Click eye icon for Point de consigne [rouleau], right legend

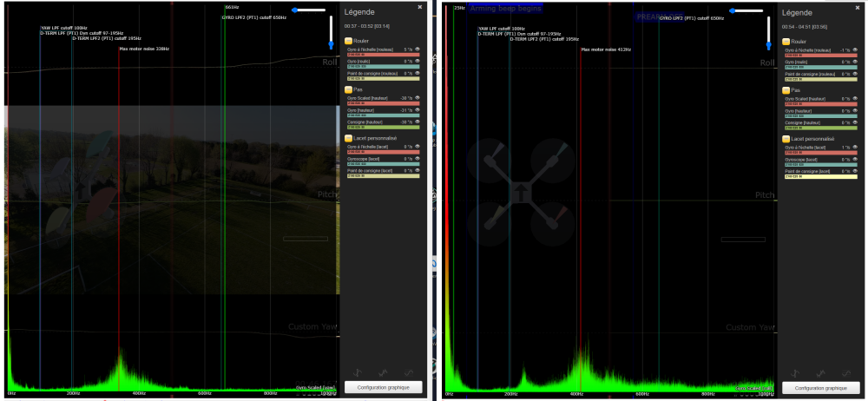[855, 73]
